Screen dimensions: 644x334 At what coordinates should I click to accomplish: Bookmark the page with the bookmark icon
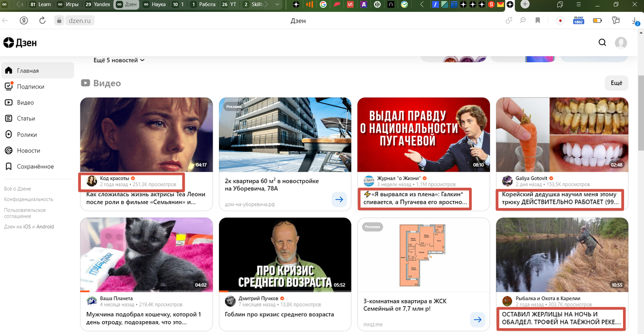click(x=537, y=21)
